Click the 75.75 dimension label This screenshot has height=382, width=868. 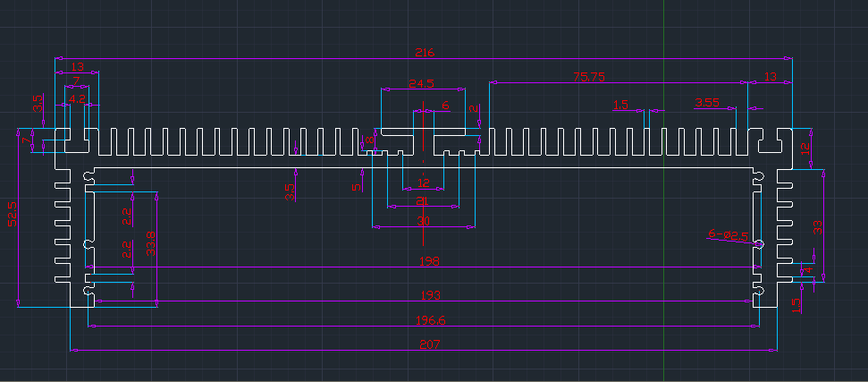(589, 78)
